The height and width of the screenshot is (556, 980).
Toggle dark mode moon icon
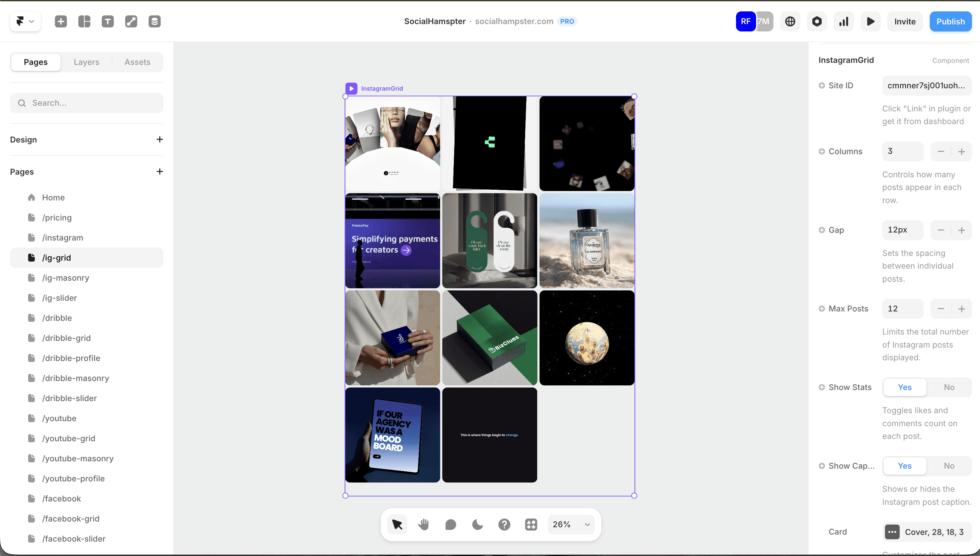[477, 525]
